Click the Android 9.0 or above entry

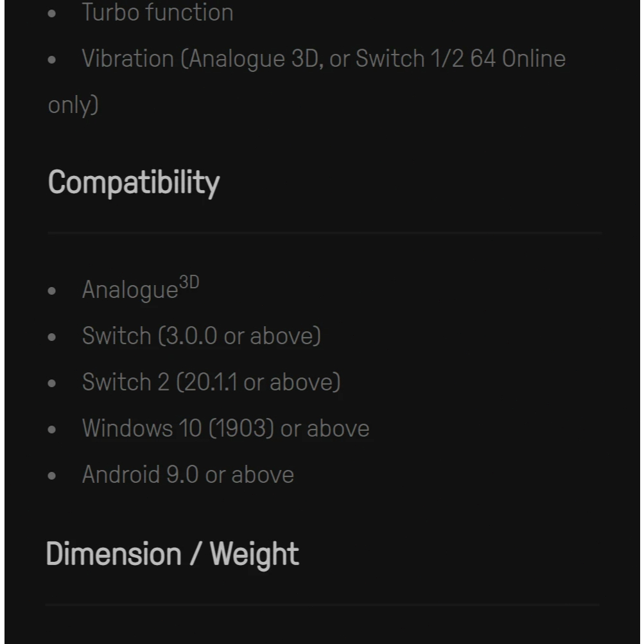tap(187, 474)
